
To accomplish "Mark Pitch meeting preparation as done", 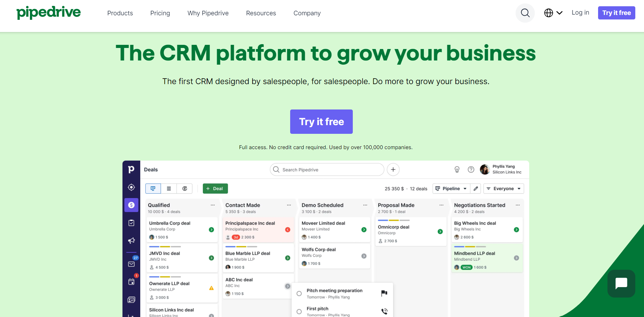I will (299, 294).
